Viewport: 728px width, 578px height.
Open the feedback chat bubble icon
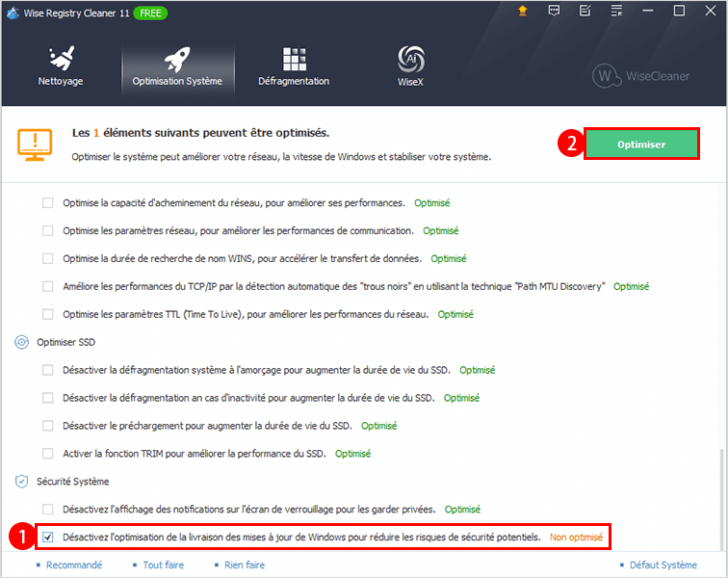554,11
